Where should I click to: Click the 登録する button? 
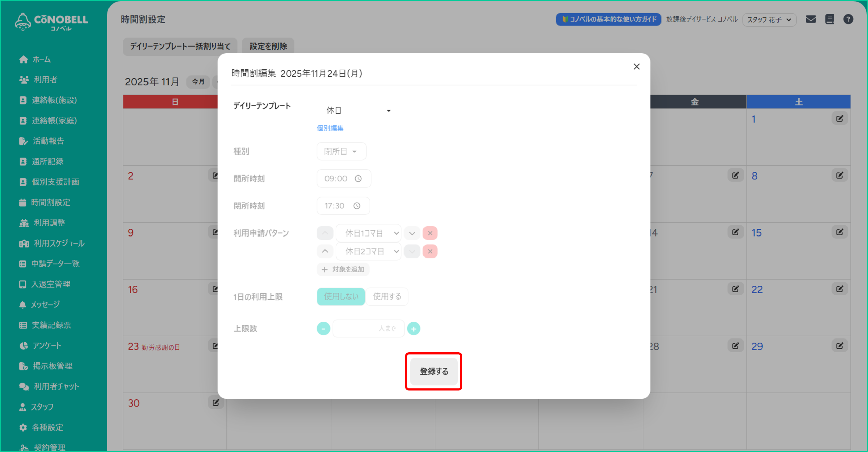[434, 371]
